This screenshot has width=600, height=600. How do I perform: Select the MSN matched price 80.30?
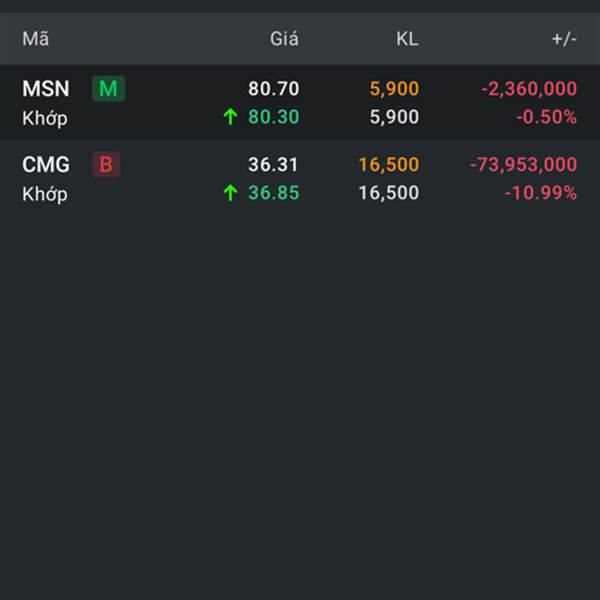(273, 117)
